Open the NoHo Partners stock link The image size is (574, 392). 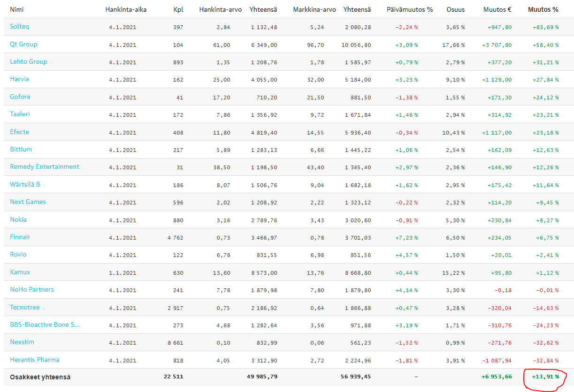click(x=32, y=289)
